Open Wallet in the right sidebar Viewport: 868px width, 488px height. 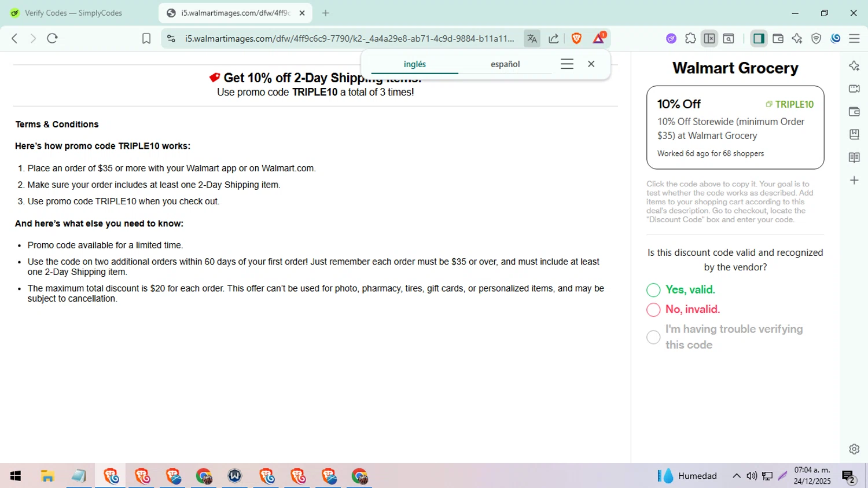click(x=854, y=112)
